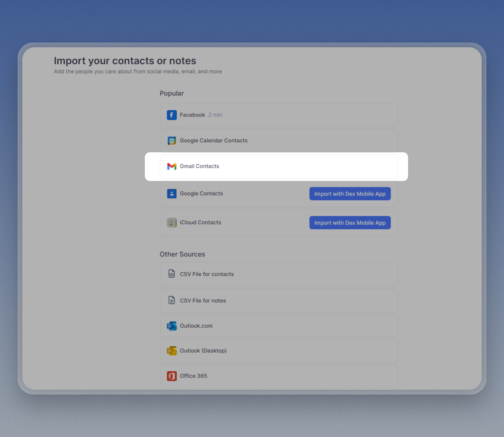This screenshot has height=437, width=504.
Task: Click the CSV notes file icon
Action: point(172,300)
